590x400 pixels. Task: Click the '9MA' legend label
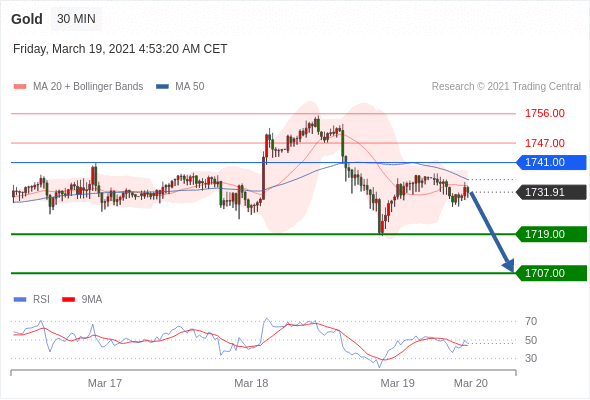coord(92,300)
